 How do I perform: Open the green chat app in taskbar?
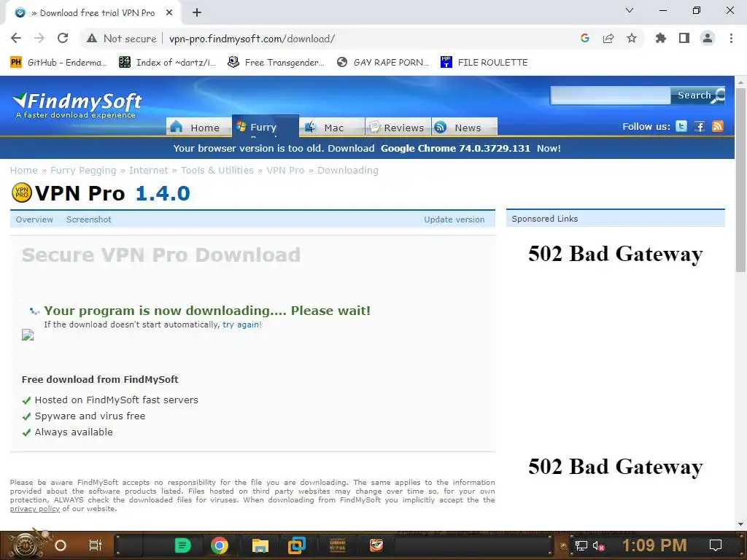183,545
